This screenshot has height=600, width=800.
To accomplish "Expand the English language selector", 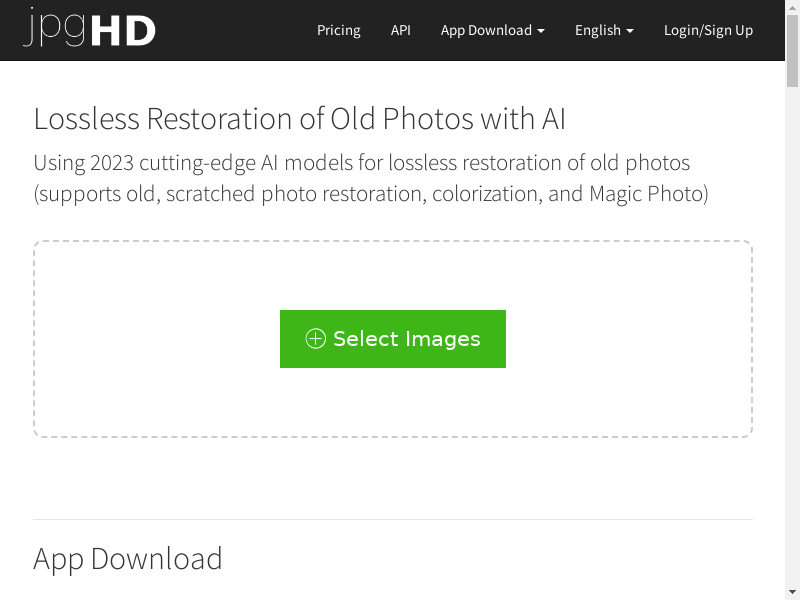I will coord(604,30).
